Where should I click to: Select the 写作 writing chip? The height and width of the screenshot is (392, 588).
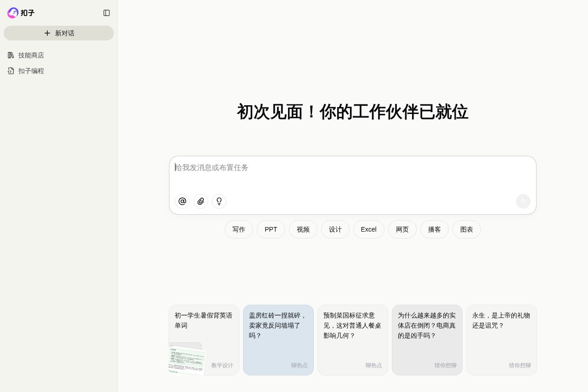coord(239,229)
